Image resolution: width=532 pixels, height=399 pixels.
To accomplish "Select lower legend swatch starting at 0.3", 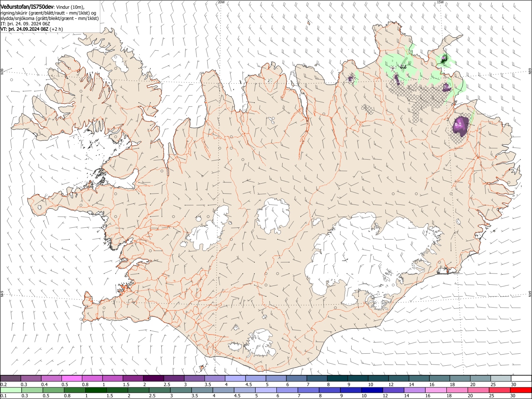I will [x=32, y=390].
